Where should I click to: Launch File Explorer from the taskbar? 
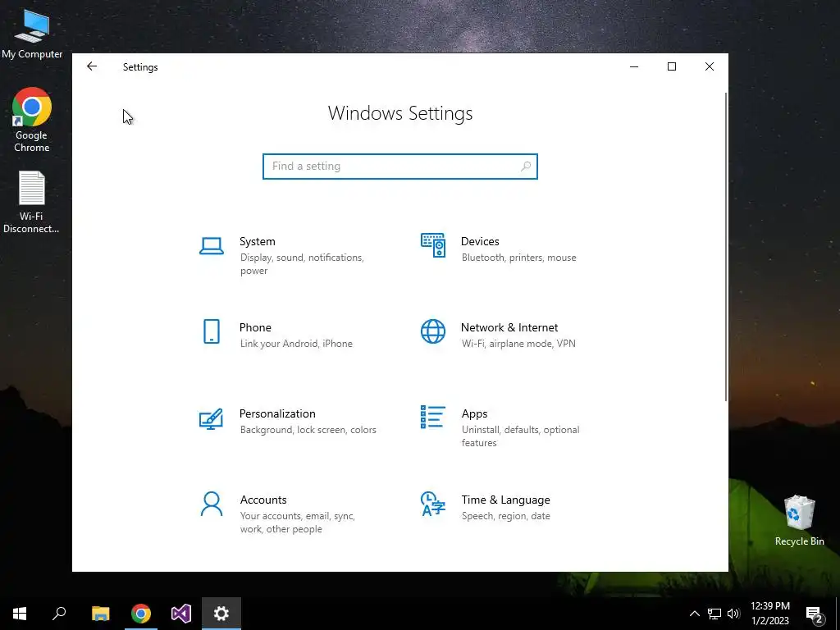pyautogui.click(x=101, y=614)
